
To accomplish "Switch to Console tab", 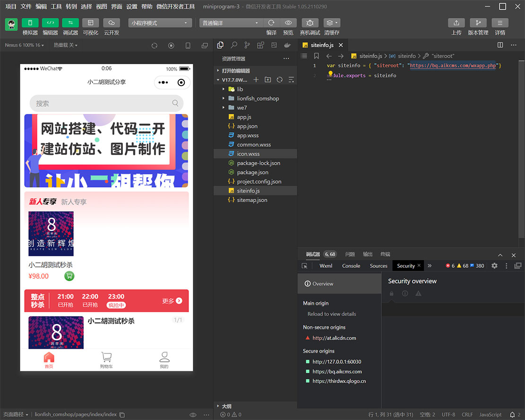I will click(x=351, y=266).
